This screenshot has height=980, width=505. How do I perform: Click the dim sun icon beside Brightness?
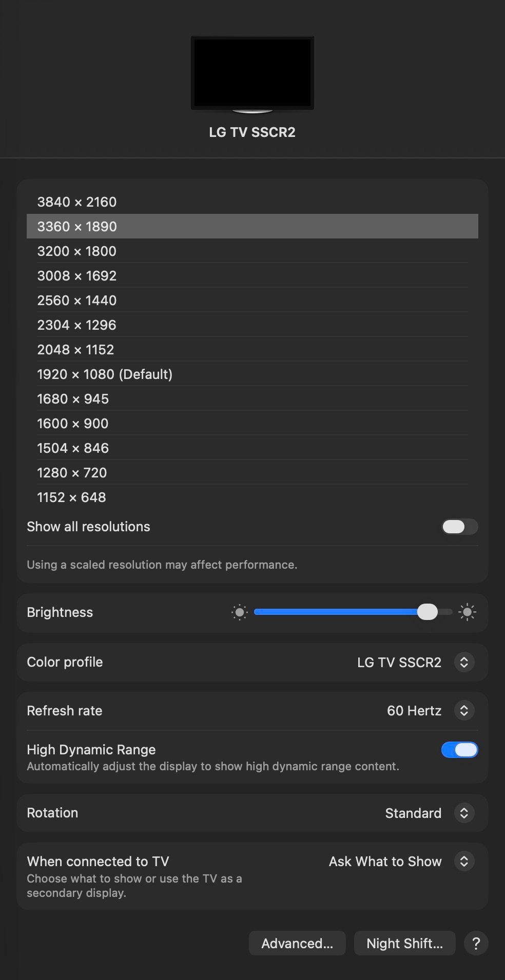[x=239, y=612]
